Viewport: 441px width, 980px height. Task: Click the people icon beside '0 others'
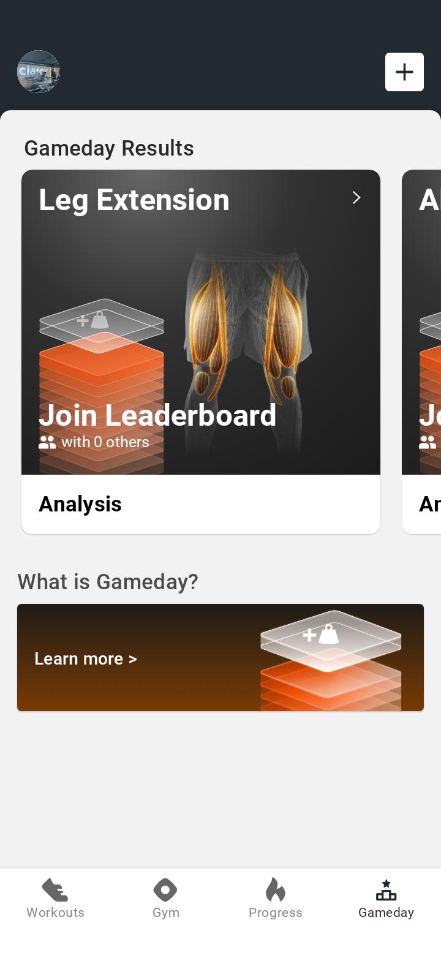coord(47,442)
